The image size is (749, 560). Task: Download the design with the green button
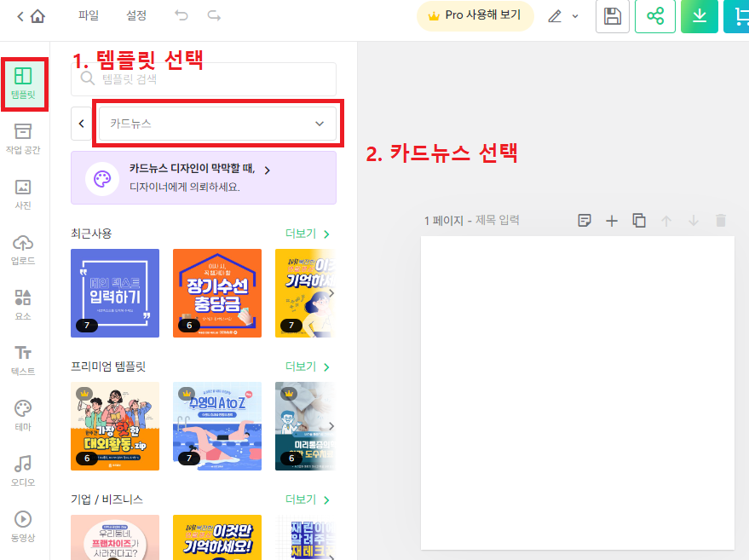pos(700,16)
